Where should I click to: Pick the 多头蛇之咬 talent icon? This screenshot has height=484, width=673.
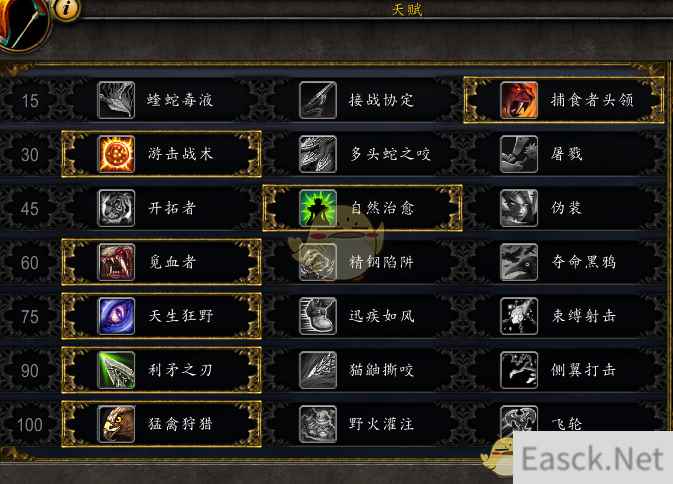tap(318, 154)
